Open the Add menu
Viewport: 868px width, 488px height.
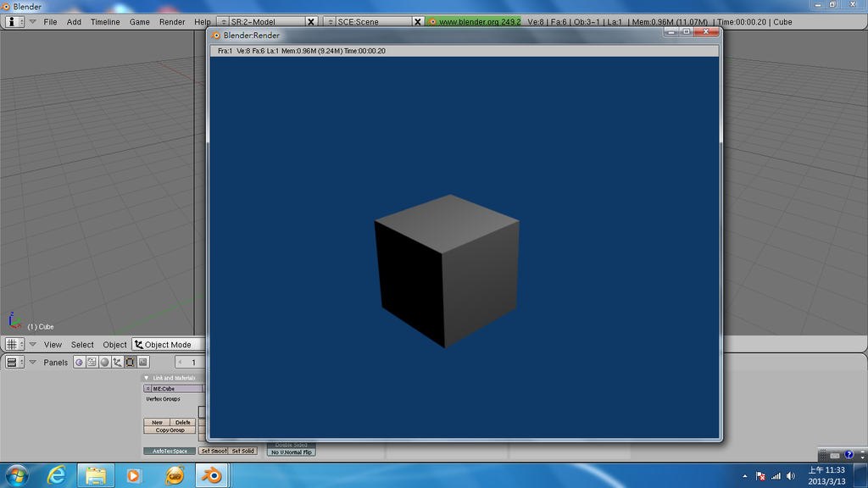[x=74, y=22]
